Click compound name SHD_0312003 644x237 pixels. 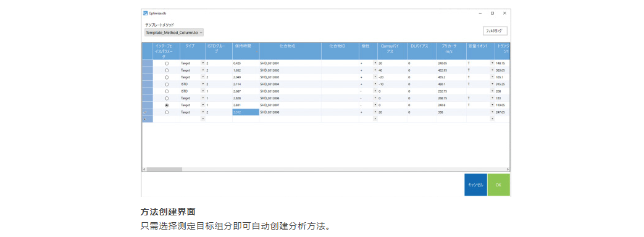pos(270,77)
